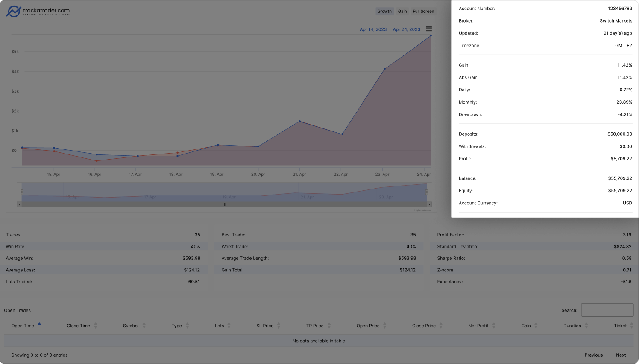Click the chart navigator scrollbar thumb
This screenshot has width=639, height=364.
[224, 204]
